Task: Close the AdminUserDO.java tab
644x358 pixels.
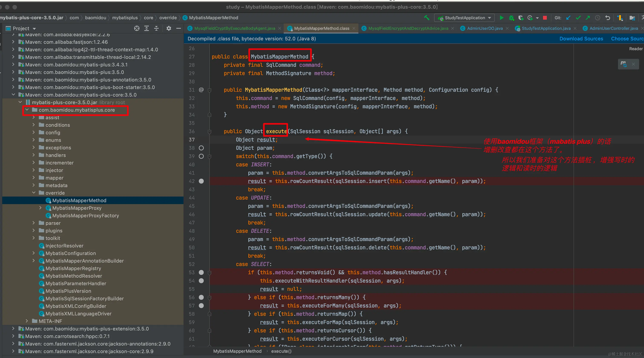Action: (507, 28)
